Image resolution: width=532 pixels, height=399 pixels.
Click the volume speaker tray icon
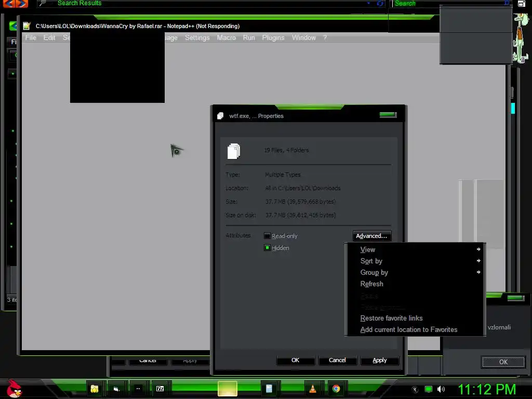(x=441, y=389)
